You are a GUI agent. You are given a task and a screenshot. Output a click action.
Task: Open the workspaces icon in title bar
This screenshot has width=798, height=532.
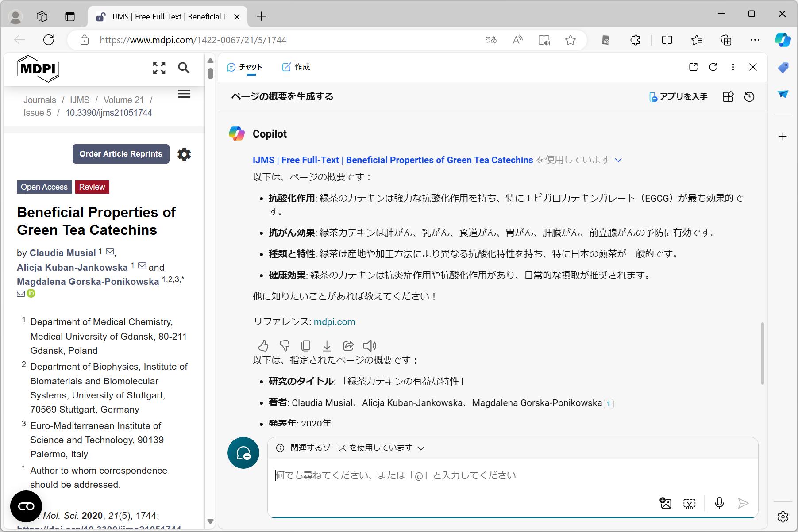pyautogui.click(x=42, y=17)
